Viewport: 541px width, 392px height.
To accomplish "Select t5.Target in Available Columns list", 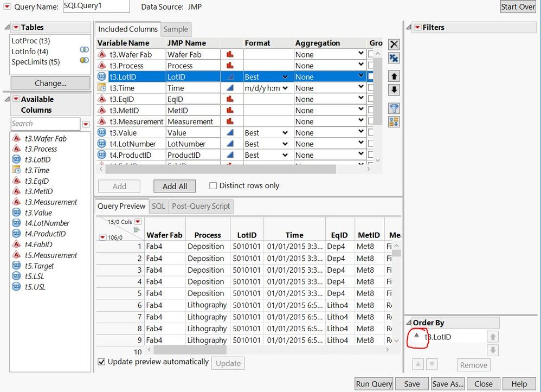I will click(x=39, y=266).
